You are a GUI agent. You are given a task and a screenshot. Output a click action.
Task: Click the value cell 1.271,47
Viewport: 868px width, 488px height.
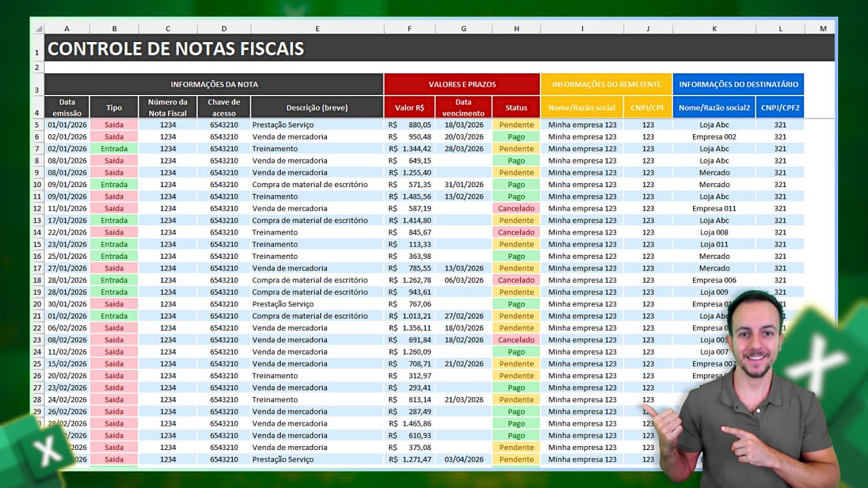coord(410,460)
